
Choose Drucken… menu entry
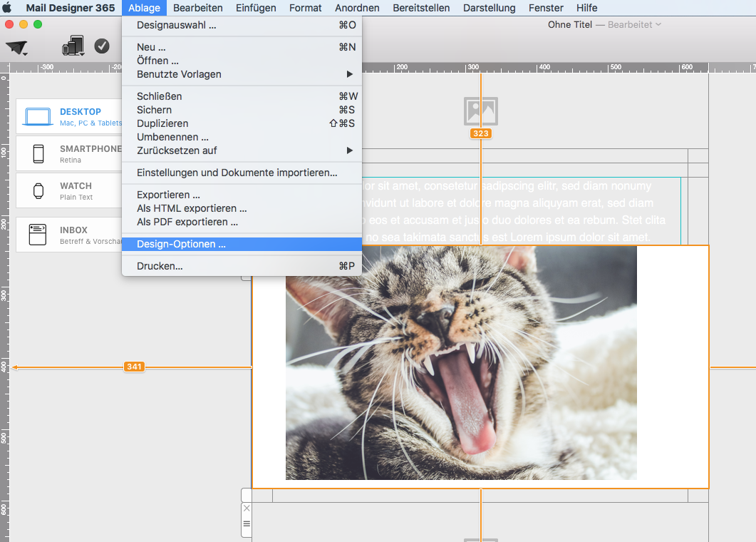242,267
